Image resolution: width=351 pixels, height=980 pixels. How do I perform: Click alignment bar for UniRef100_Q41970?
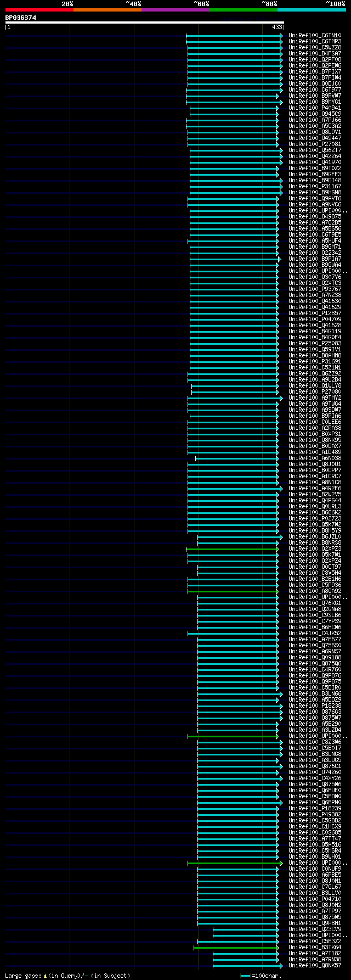point(236,162)
